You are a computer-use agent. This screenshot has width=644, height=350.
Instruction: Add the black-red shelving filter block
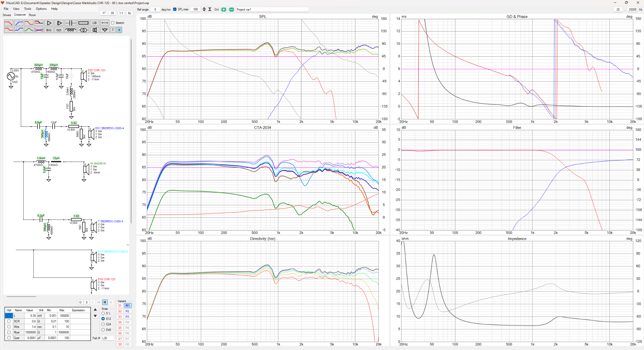tap(39, 23)
